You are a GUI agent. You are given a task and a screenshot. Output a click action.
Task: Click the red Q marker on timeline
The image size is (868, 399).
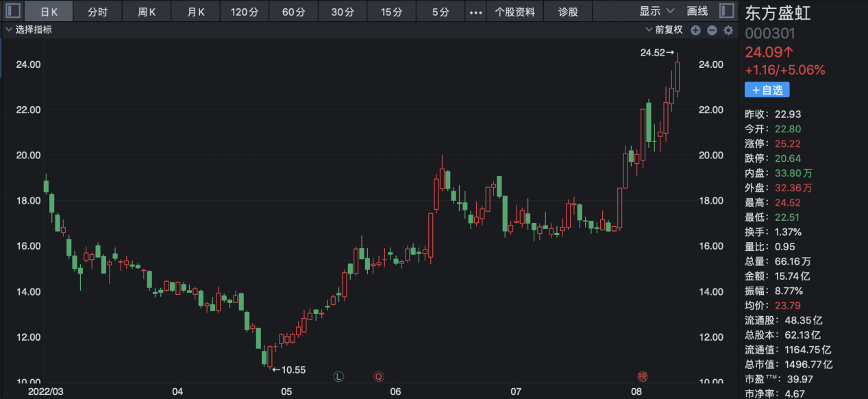tap(378, 376)
